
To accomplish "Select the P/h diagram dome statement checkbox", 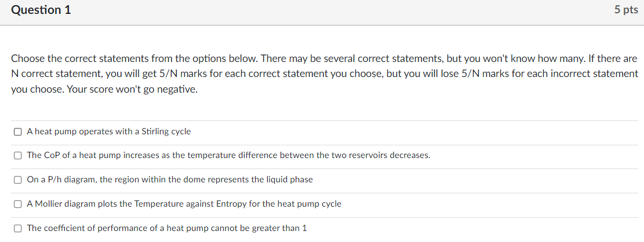I will [x=17, y=179].
